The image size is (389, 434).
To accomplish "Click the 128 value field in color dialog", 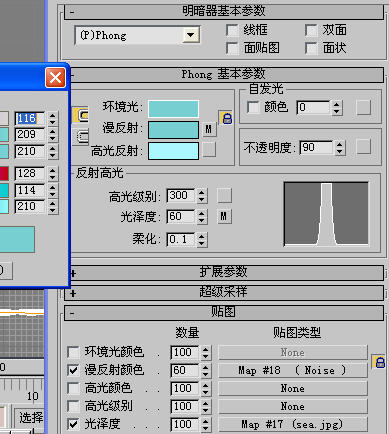I will pyautogui.click(x=29, y=173).
